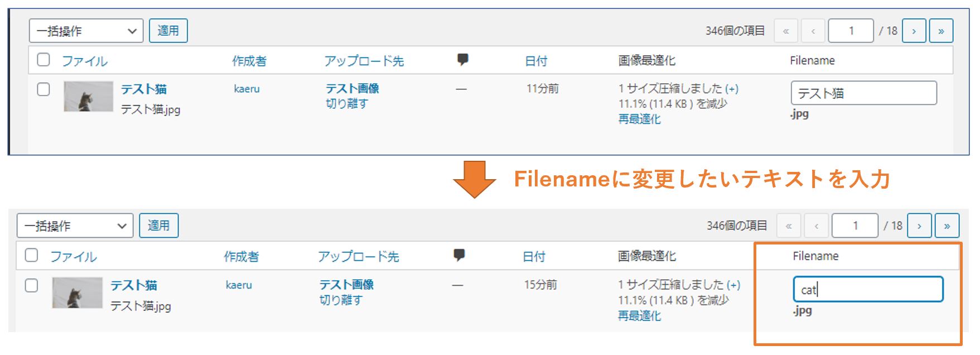Check the select-all checkbox in the header
This screenshot has height=355, width=980.
[x=43, y=59]
